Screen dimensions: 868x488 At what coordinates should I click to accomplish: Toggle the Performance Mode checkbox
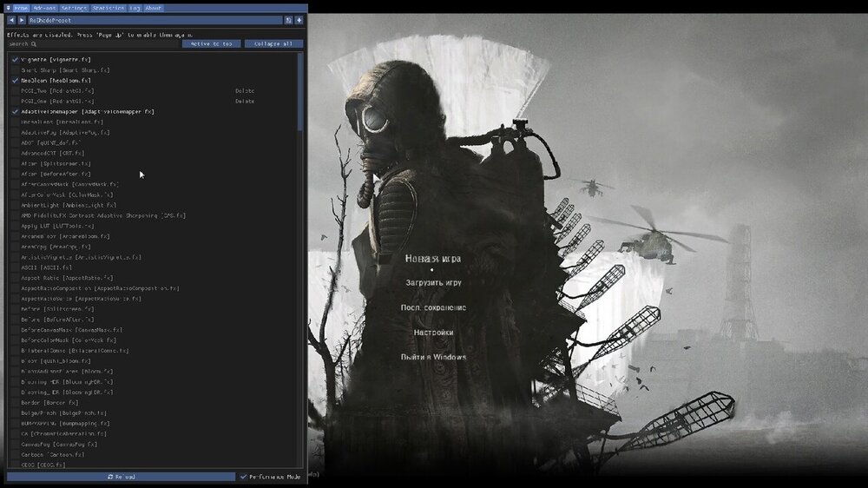(x=243, y=477)
